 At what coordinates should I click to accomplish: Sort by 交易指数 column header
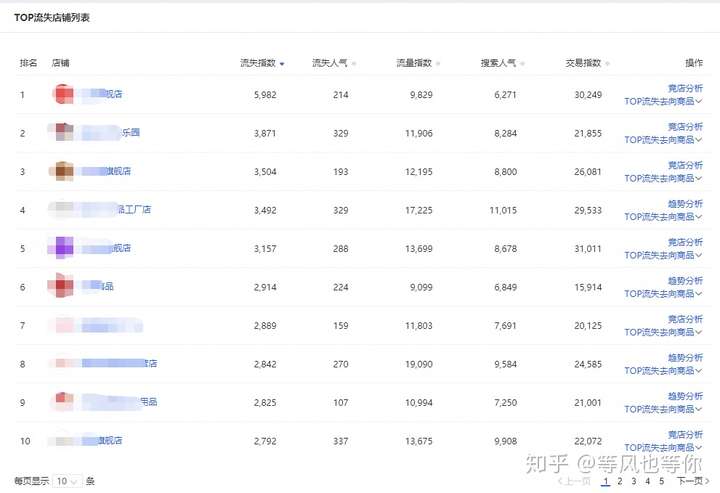(587, 63)
